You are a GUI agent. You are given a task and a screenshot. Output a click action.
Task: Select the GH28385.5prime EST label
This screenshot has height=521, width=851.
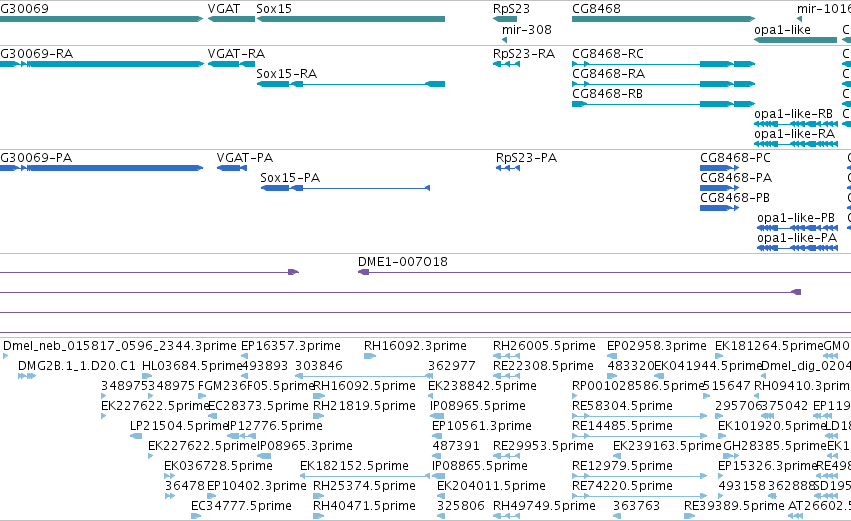point(775,446)
